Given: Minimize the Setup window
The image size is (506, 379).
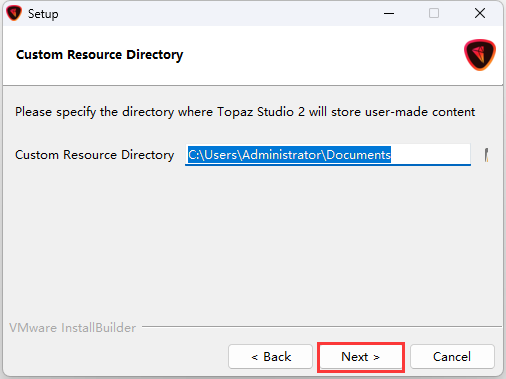Looking at the screenshot, I should coord(389,13).
